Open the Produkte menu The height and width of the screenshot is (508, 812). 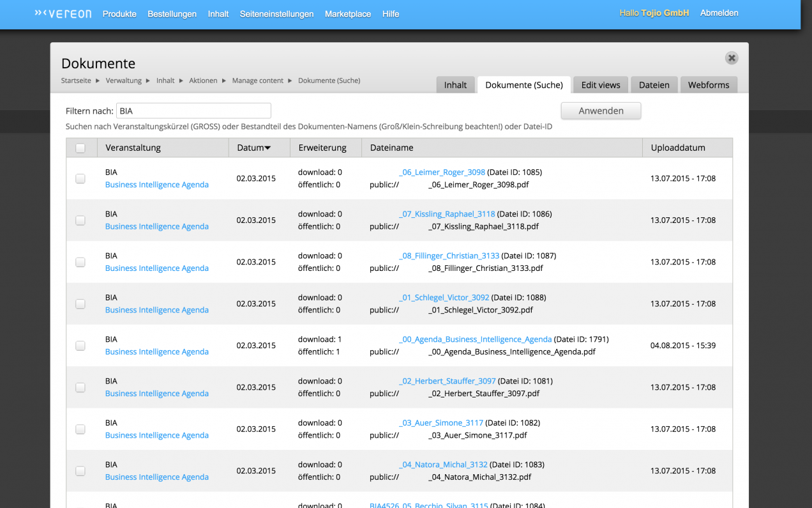coord(119,14)
